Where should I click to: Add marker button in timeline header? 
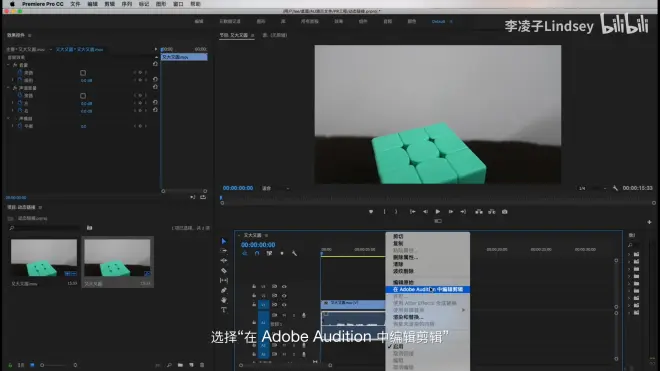click(x=282, y=253)
